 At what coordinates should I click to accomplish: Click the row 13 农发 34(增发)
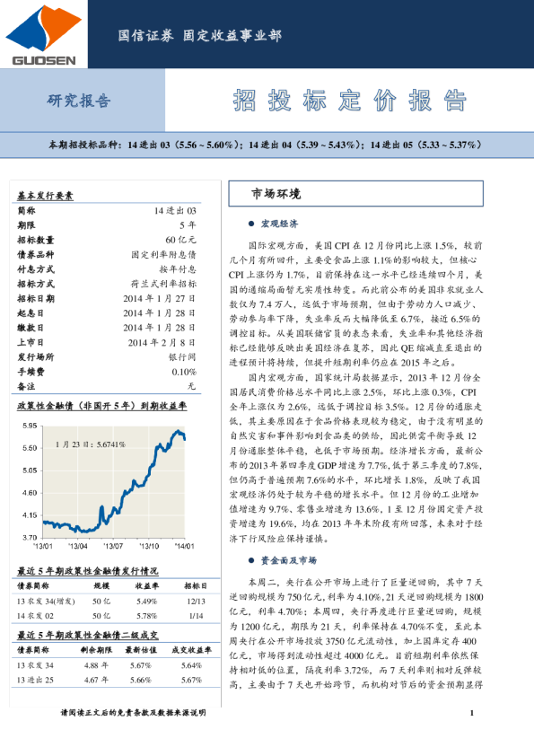[115, 602]
